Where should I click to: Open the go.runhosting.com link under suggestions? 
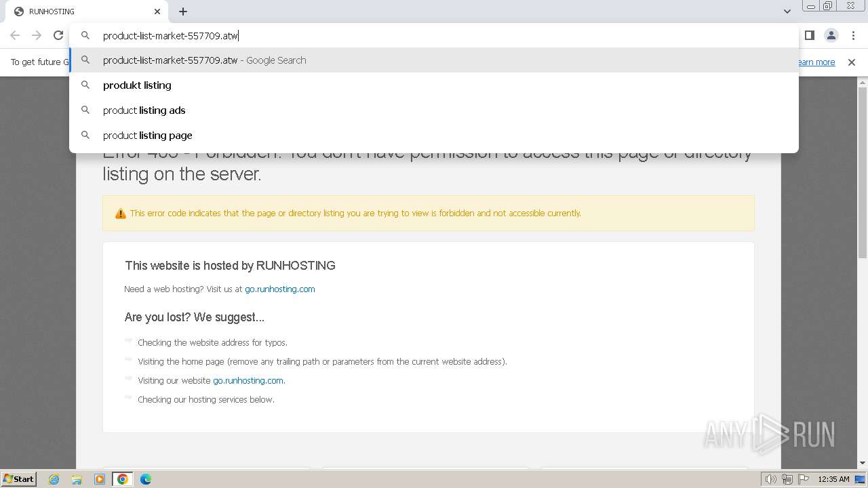pos(248,380)
